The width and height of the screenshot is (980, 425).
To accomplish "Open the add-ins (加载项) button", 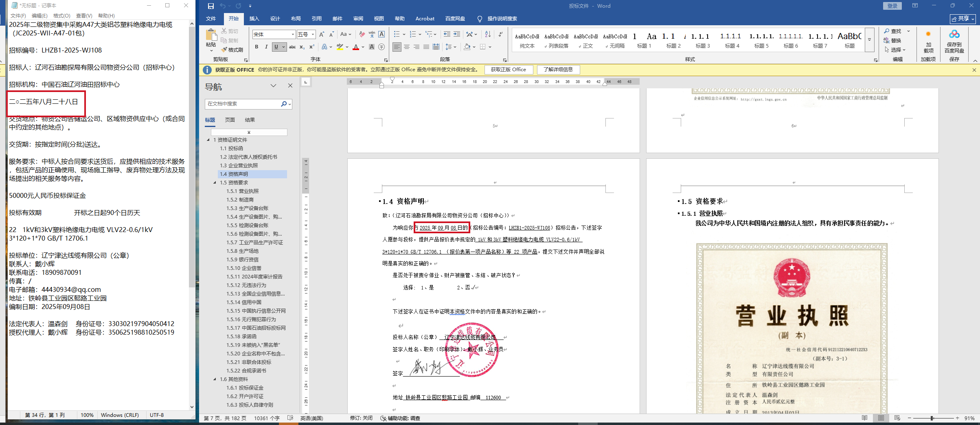I will coord(929,42).
